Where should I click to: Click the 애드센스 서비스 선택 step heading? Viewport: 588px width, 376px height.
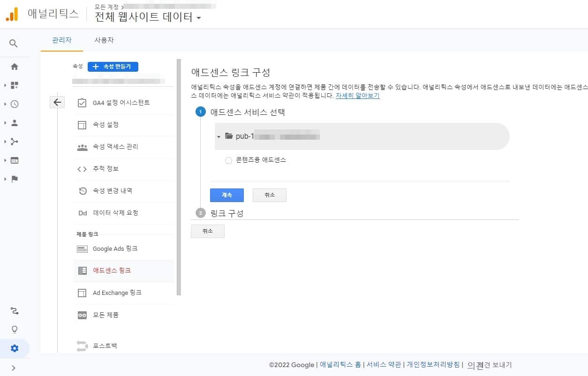pyautogui.click(x=248, y=113)
